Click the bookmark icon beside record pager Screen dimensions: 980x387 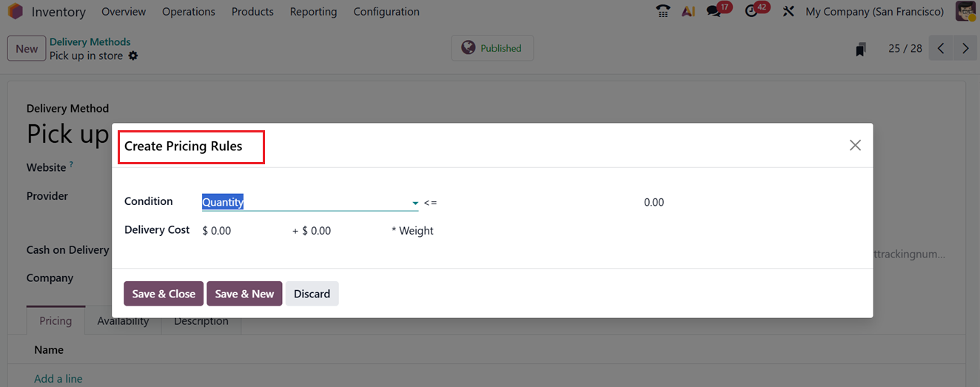[x=860, y=49]
